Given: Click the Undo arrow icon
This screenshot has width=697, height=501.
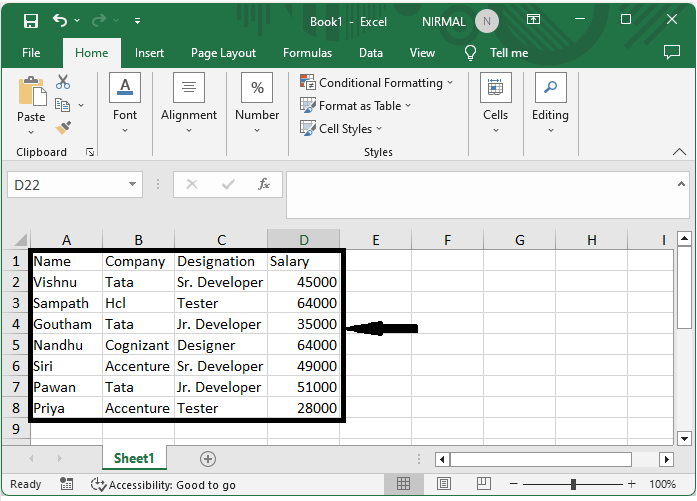Looking at the screenshot, I should [x=60, y=21].
